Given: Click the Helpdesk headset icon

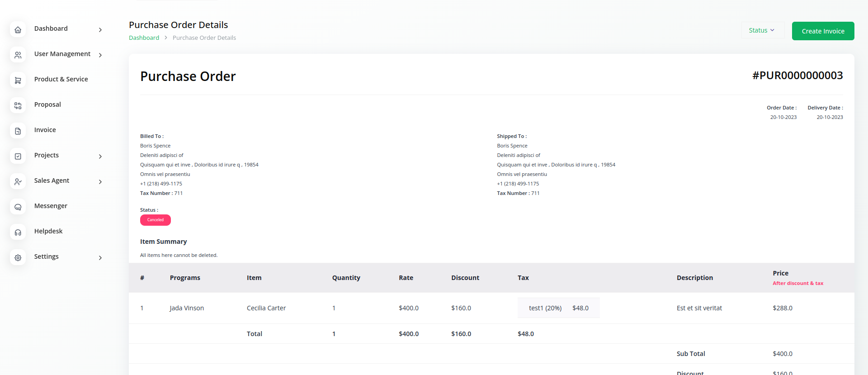Looking at the screenshot, I should point(18,233).
